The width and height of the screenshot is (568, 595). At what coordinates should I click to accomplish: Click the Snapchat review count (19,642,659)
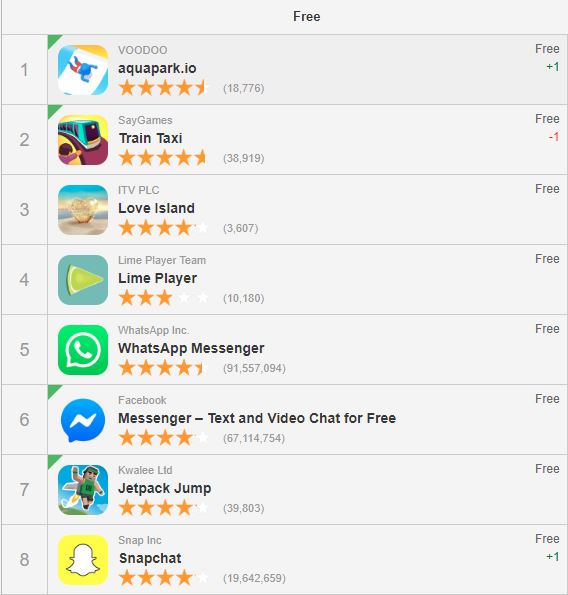pos(254,578)
